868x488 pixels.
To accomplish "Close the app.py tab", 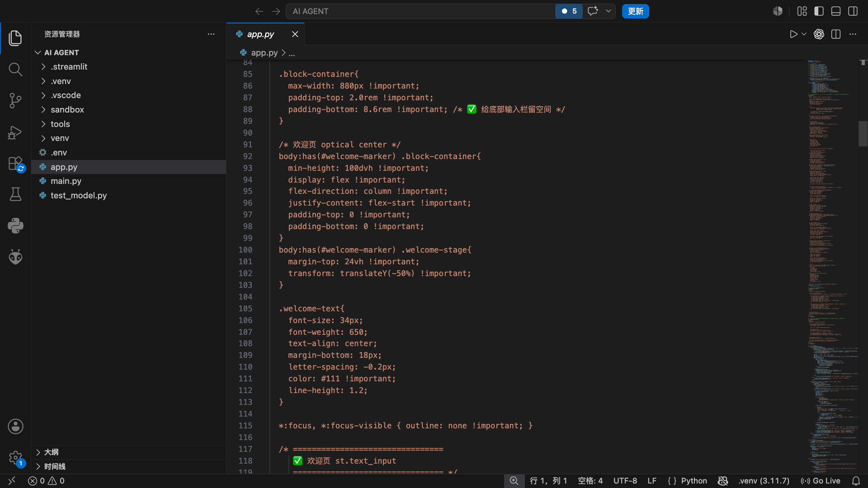I will (x=295, y=34).
